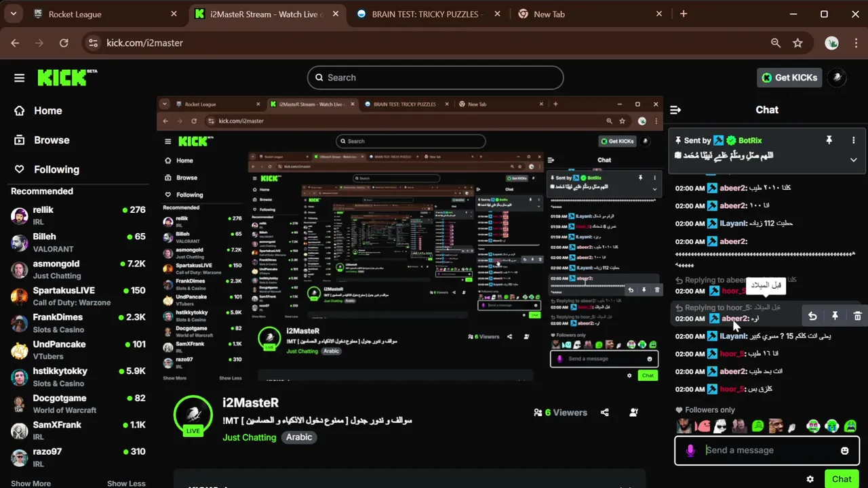Open the Chrome profile avatar
This screenshot has height=488, width=868.
[x=832, y=43]
